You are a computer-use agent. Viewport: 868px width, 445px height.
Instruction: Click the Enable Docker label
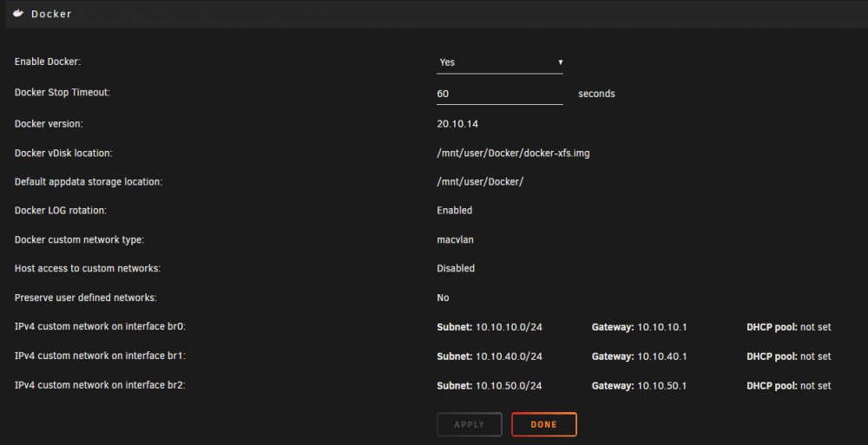tap(48, 62)
